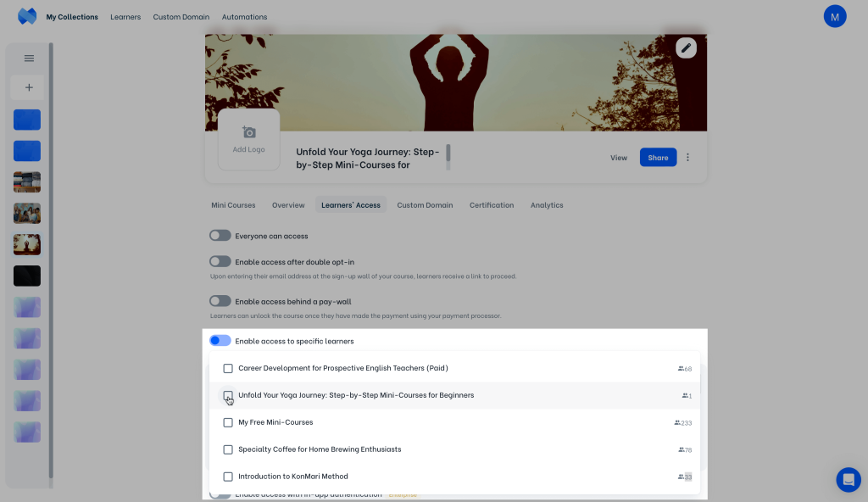Image resolution: width=868 pixels, height=502 pixels.
Task: Open the chat support widget icon
Action: pyautogui.click(x=848, y=479)
